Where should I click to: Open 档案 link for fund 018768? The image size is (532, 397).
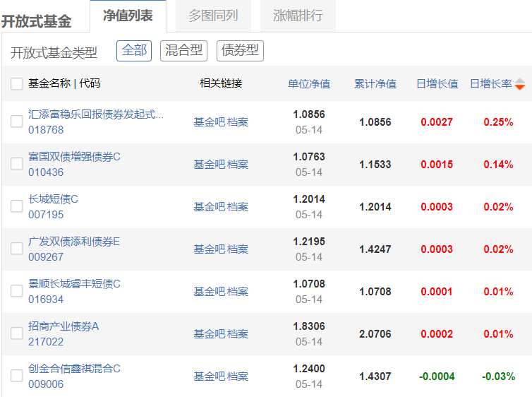pyautogui.click(x=238, y=122)
